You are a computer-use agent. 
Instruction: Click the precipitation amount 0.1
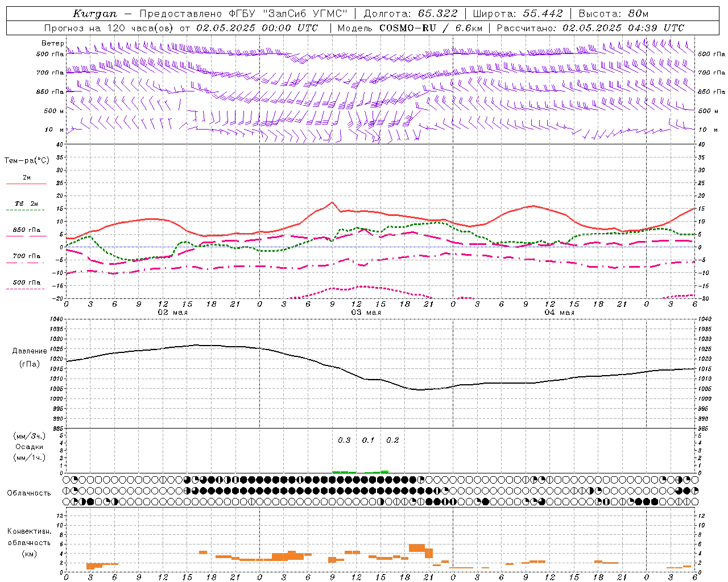(x=368, y=440)
